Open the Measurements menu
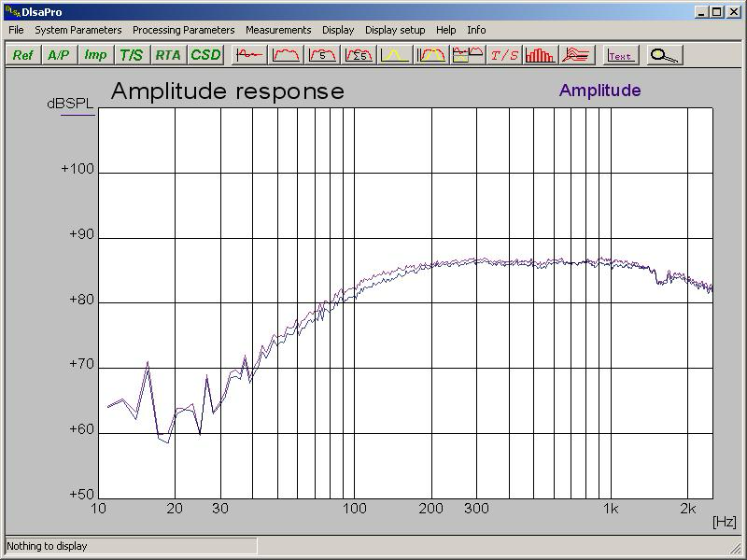The width and height of the screenshot is (747, 560). 278,30
